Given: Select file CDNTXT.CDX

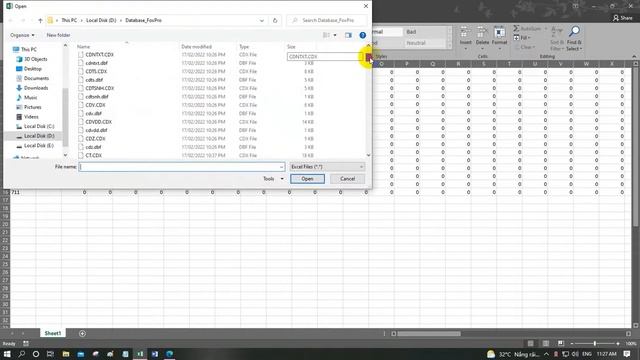Looking at the screenshot, I should [x=99, y=54].
